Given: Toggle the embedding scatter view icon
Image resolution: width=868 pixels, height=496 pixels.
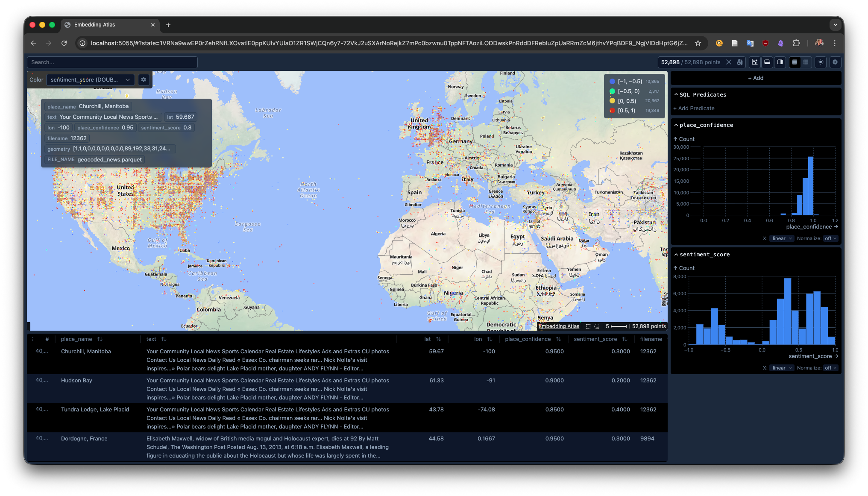Looking at the screenshot, I should click(755, 62).
